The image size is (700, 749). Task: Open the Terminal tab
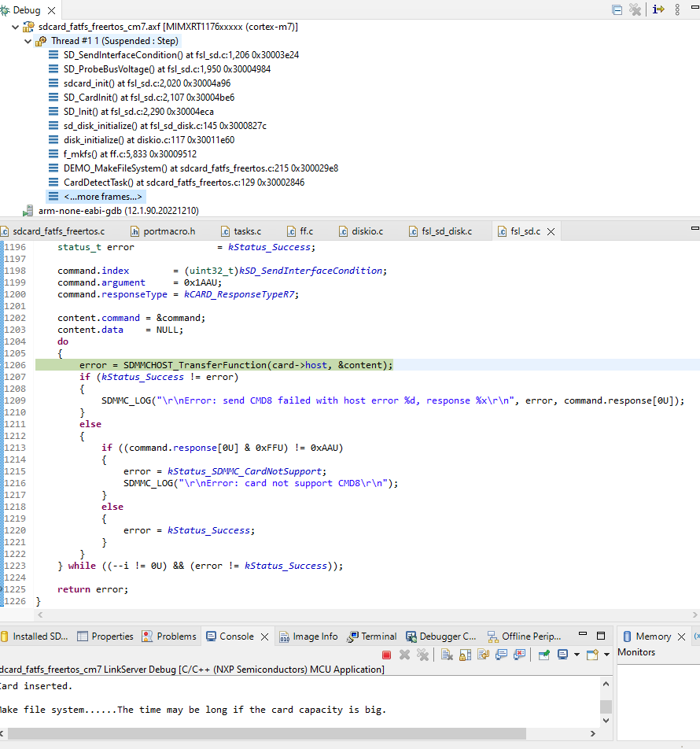click(x=372, y=636)
